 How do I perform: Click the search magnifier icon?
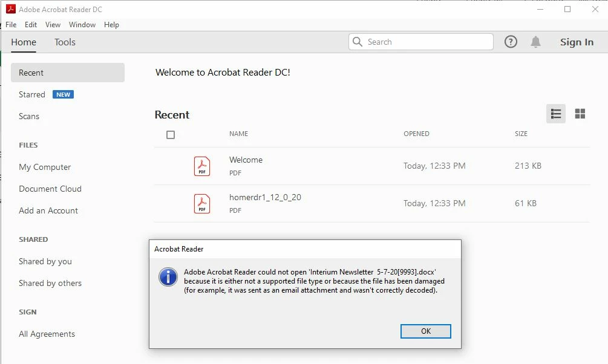tap(358, 42)
